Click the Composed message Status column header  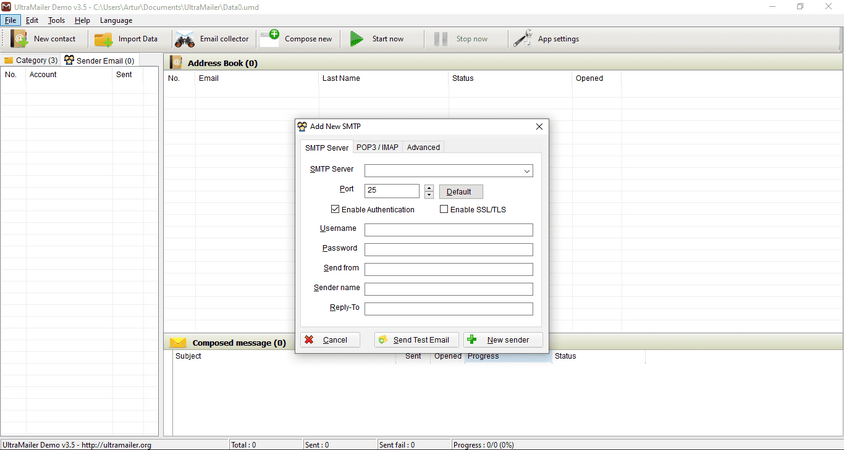click(599, 356)
